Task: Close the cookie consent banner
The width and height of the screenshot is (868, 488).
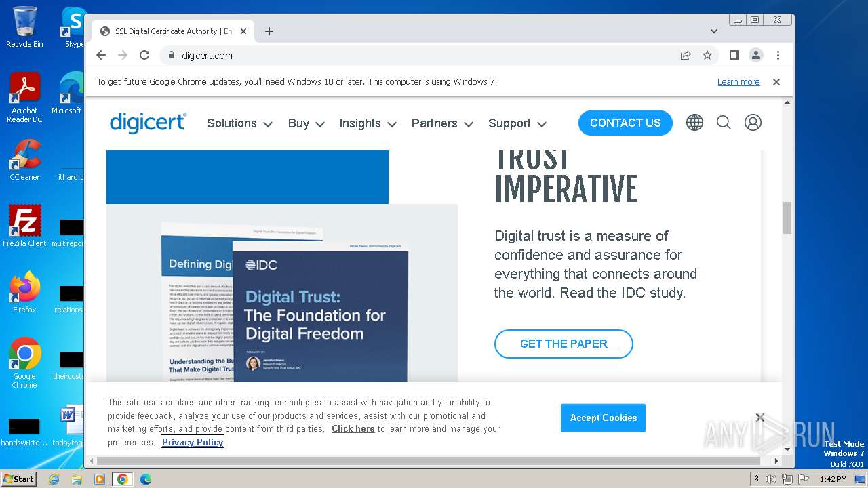Action: [760, 418]
